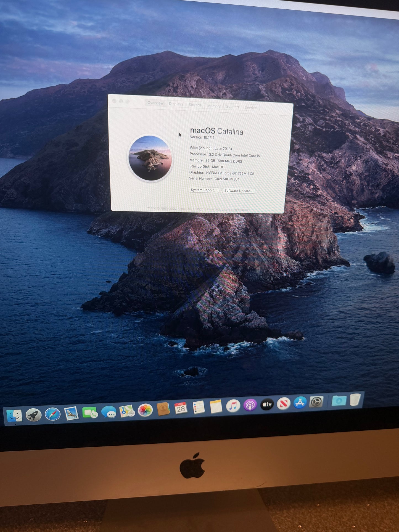Screen dimensions: 399x532
Task: Launch Safari from the Dock
Action: pos(52,414)
